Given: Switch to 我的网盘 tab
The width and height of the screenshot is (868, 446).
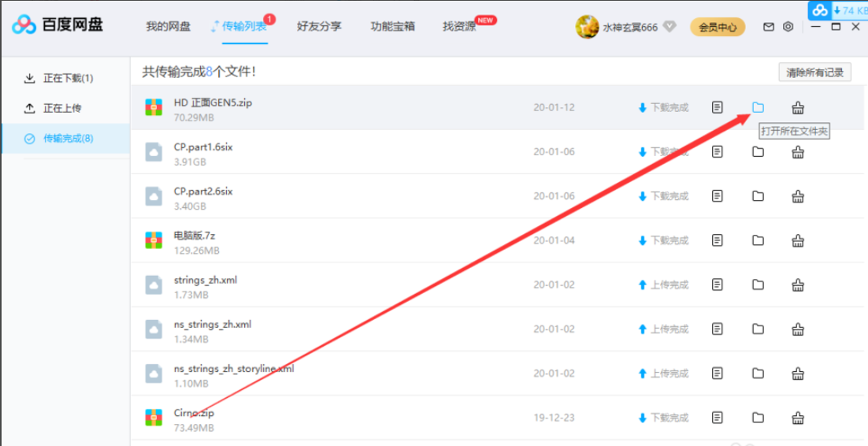Looking at the screenshot, I should [168, 27].
